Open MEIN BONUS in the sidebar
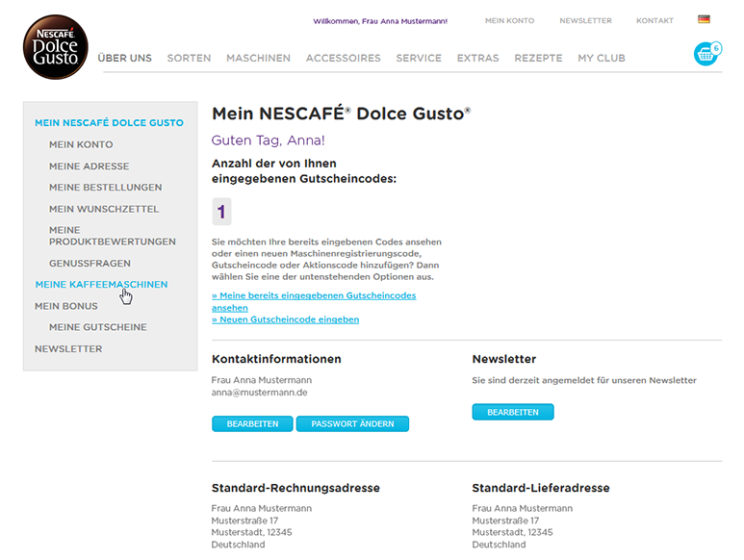744x560 pixels. (x=66, y=306)
